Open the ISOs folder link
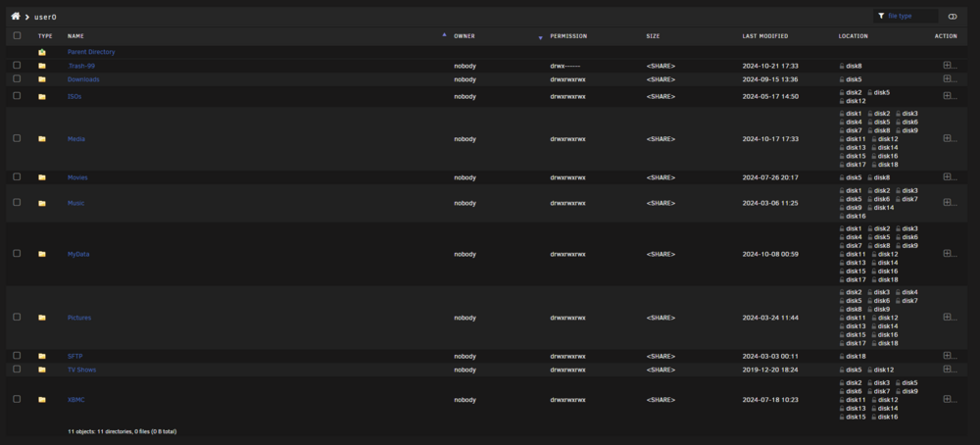 click(x=74, y=97)
